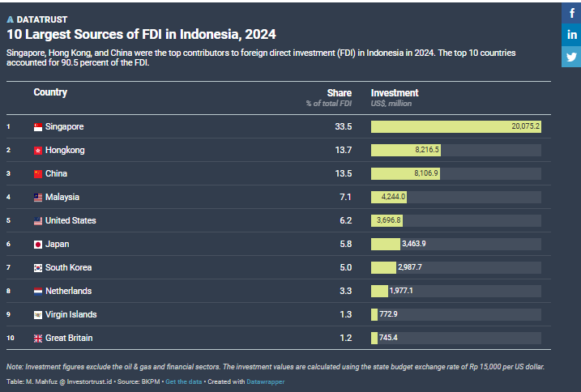Share chart via Twitter icon
This screenshot has width=581, height=392.
click(x=571, y=57)
